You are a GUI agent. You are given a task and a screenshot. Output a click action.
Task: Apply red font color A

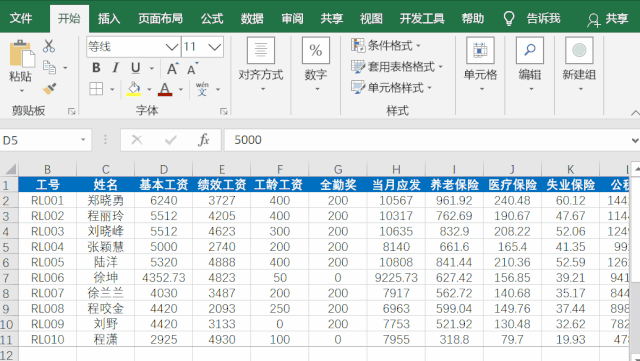point(165,89)
